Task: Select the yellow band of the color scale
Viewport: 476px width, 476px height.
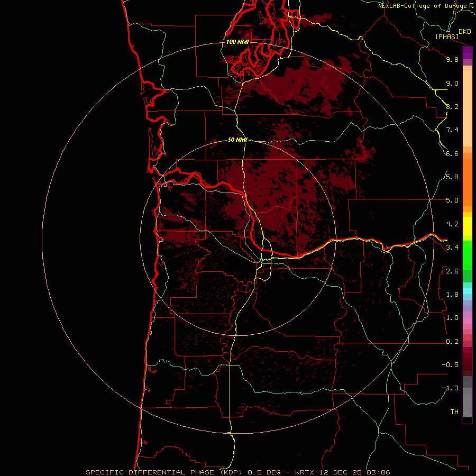Action: 467,226
